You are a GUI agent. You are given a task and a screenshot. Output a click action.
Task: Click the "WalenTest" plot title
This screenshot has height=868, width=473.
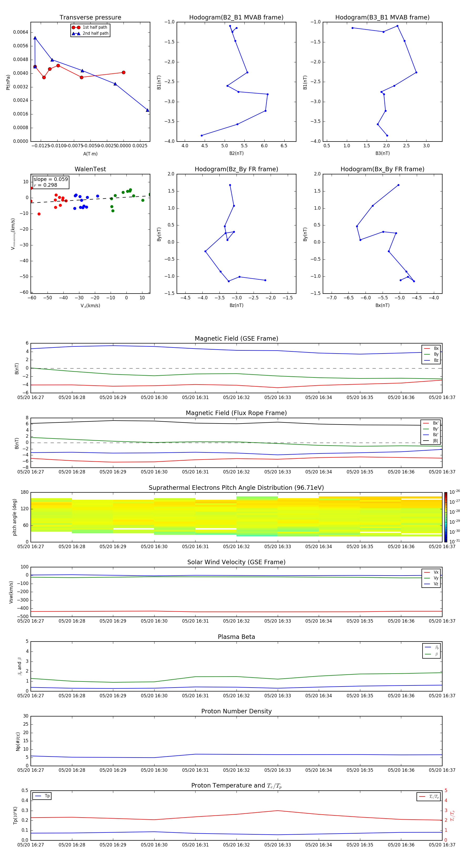(90, 169)
